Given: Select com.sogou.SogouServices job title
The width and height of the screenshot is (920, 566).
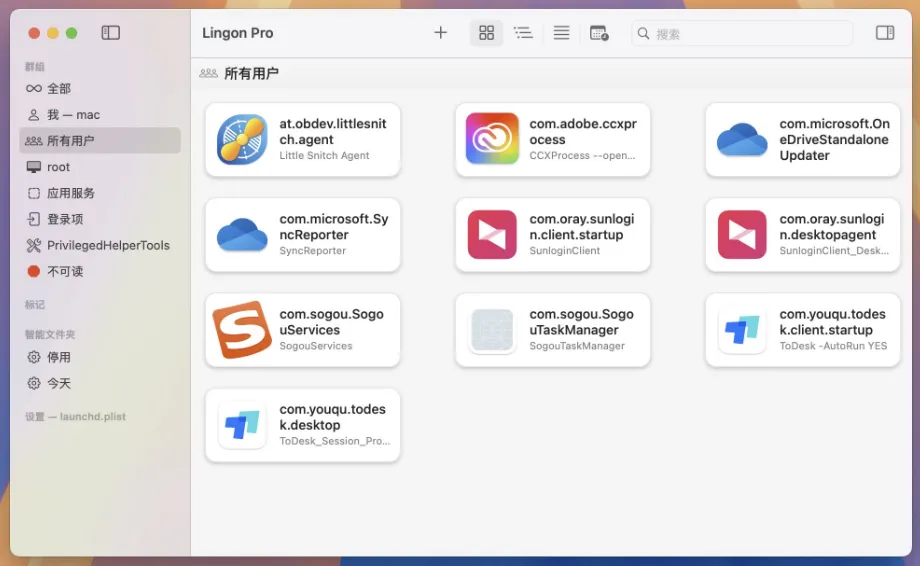Looking at the screenshot, I should (332, 322).
